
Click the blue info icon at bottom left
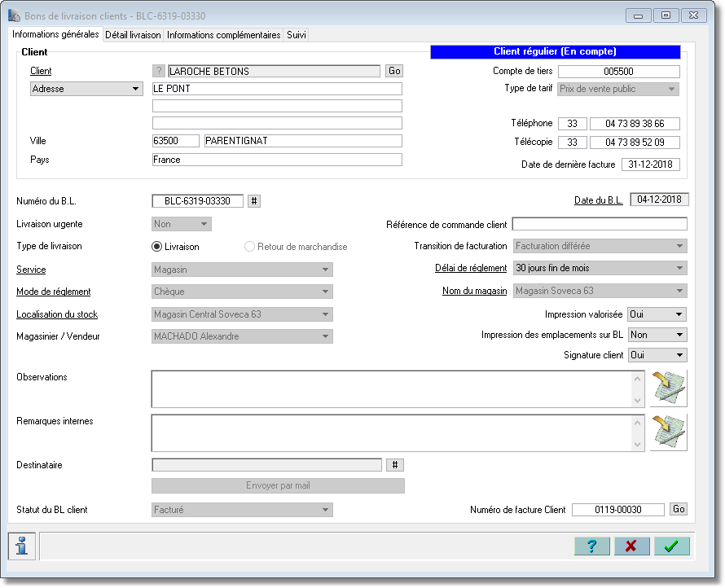coord(22,546)
